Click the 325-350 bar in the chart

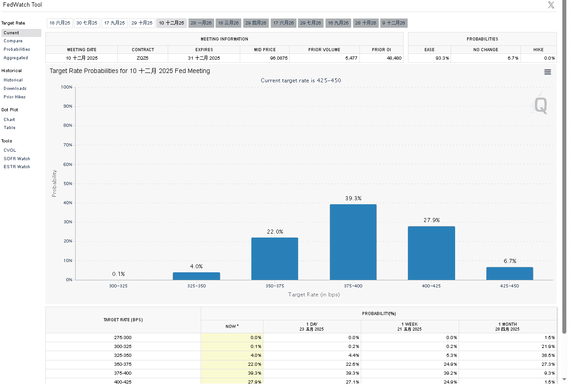(196, 276)
